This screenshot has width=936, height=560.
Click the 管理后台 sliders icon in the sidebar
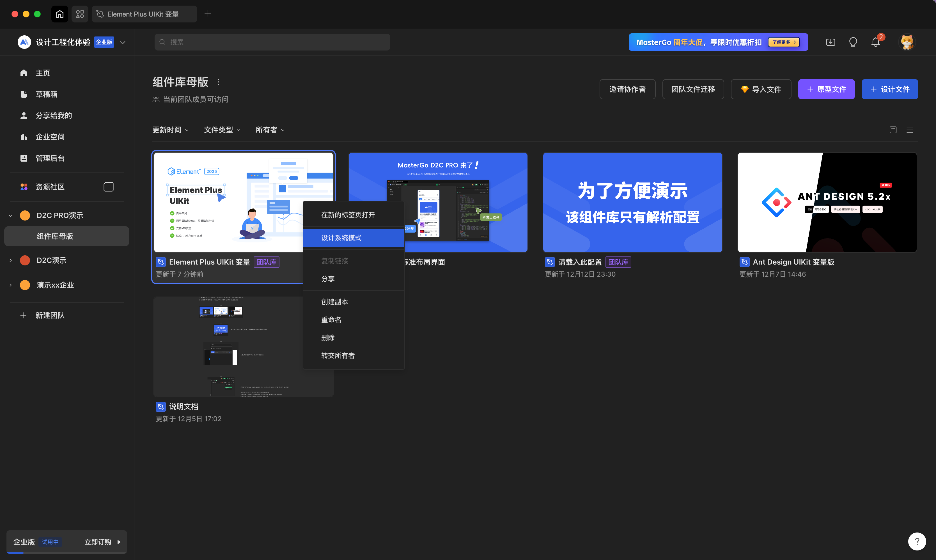24,158
